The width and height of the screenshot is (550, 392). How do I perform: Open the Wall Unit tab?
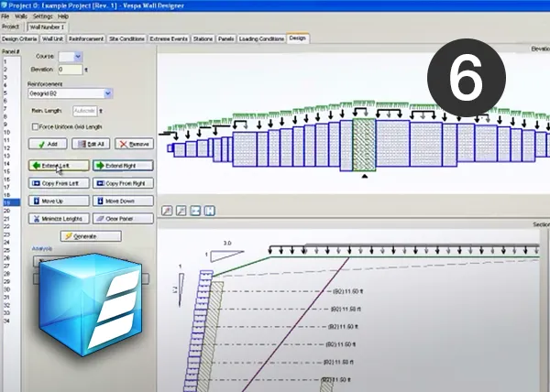pos(52,38)
